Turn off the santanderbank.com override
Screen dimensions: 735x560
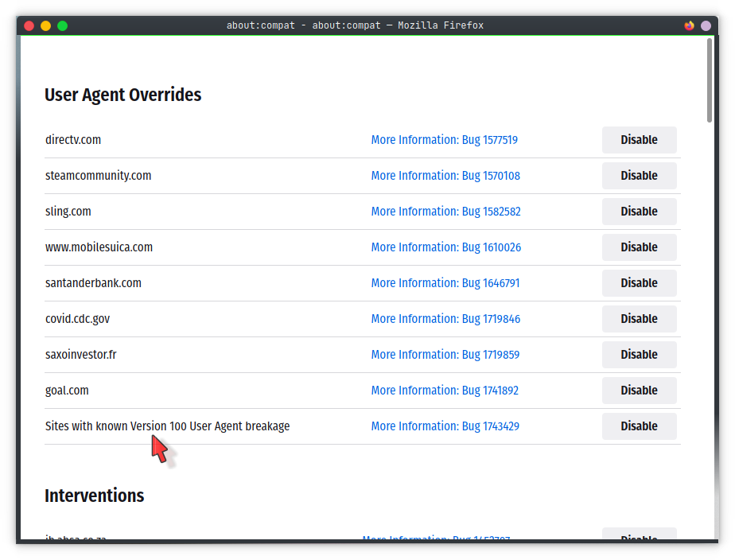tap(639, 283)
